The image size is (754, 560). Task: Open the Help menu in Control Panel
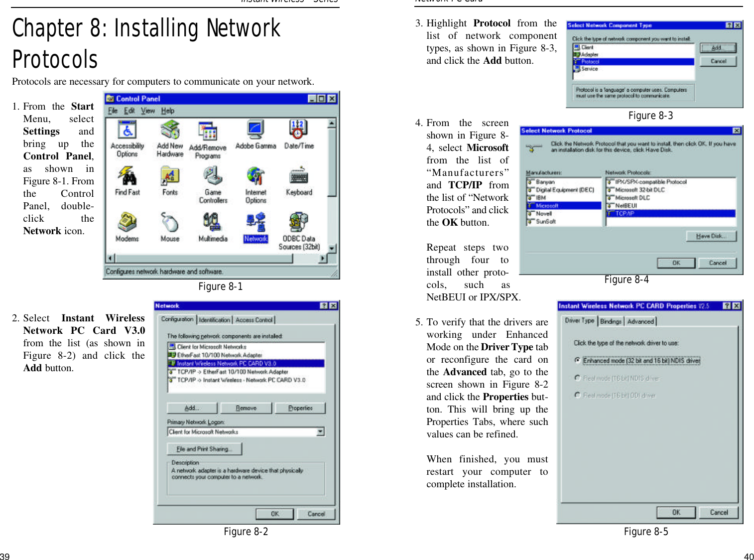(168, 111)
